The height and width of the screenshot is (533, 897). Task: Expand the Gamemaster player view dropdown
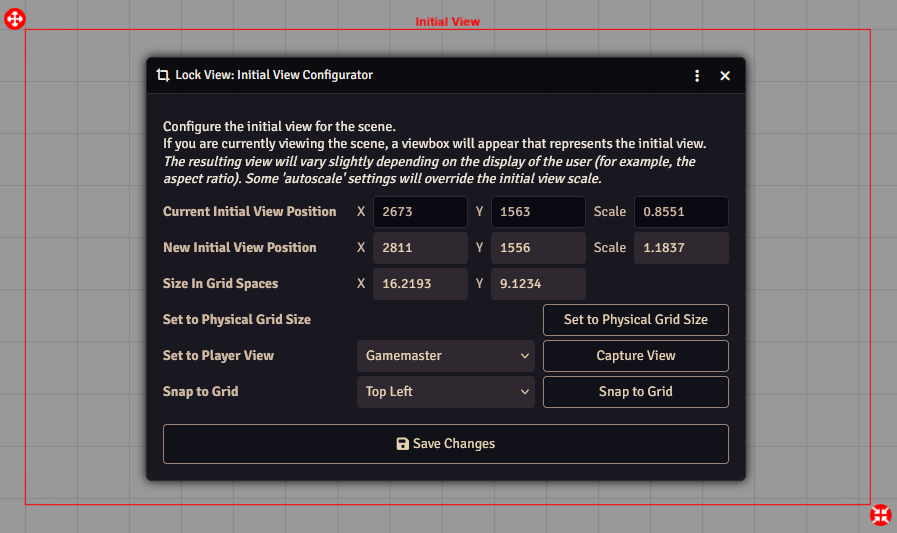click(x=445, y=356)
